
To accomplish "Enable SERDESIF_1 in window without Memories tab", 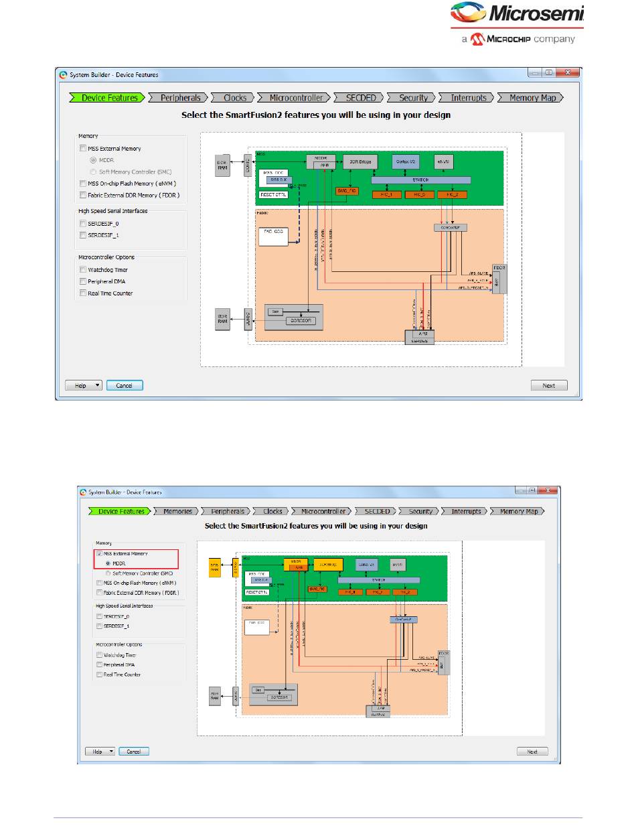I will point(82,235).
